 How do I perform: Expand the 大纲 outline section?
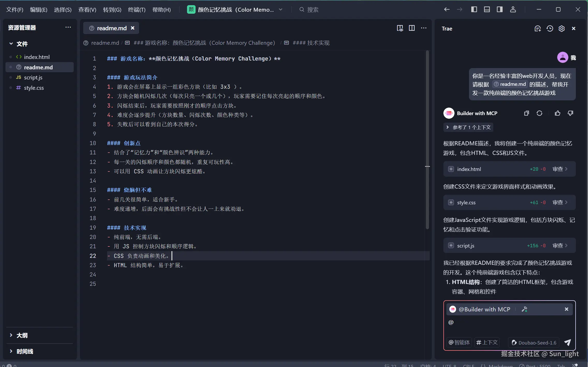pyautogui.click(x=22, y=335)
